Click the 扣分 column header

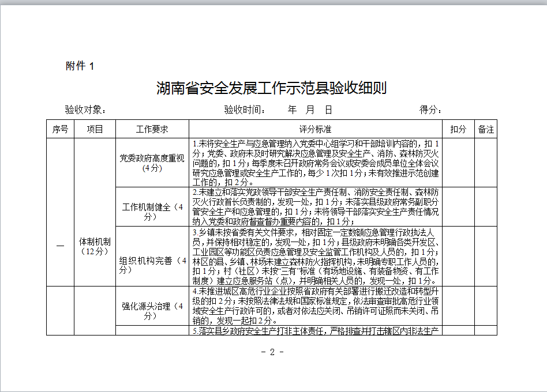point(458,129)
